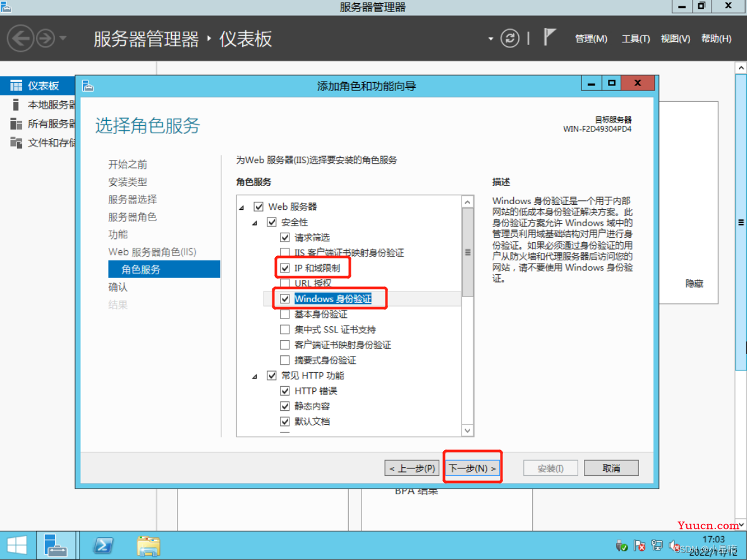Go to the 服务器选择 wizard step
Screen dimensions: 747x560
[133, 199]
